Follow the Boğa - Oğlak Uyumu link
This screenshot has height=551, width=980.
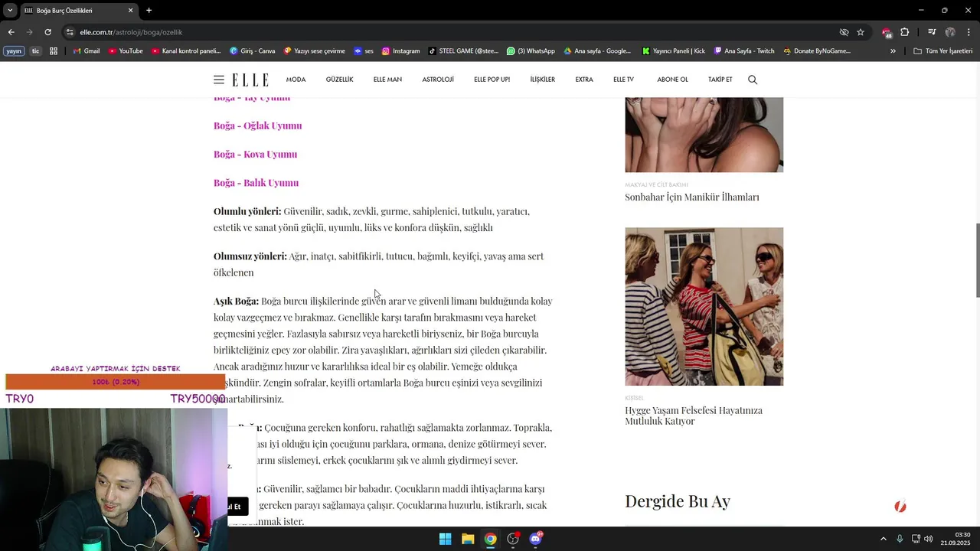258,126
